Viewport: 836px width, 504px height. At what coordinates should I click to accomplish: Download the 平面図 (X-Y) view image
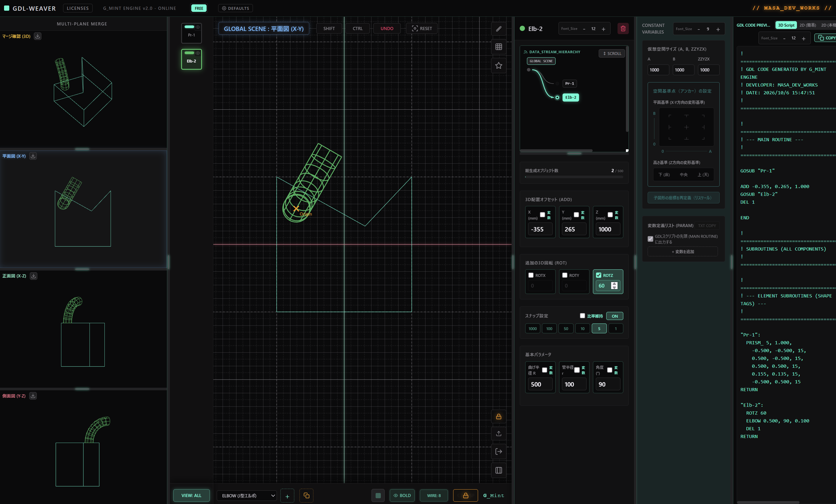[33, 156]
